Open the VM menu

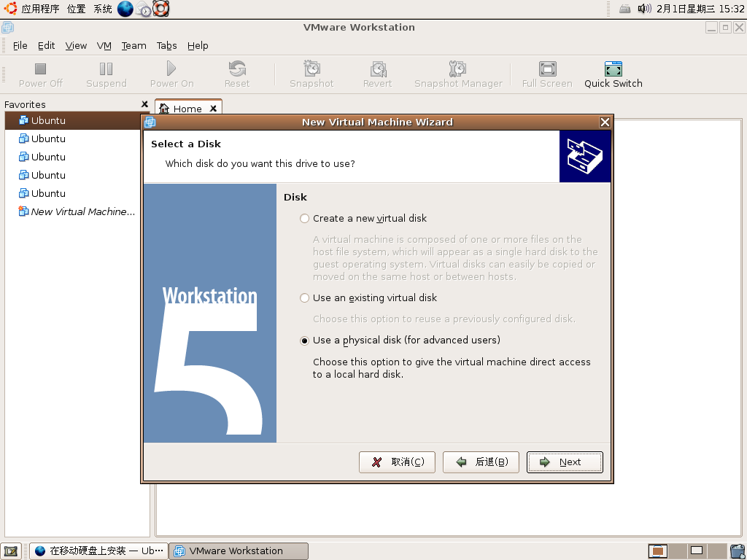pyautogui.click(x=104, y=46)
